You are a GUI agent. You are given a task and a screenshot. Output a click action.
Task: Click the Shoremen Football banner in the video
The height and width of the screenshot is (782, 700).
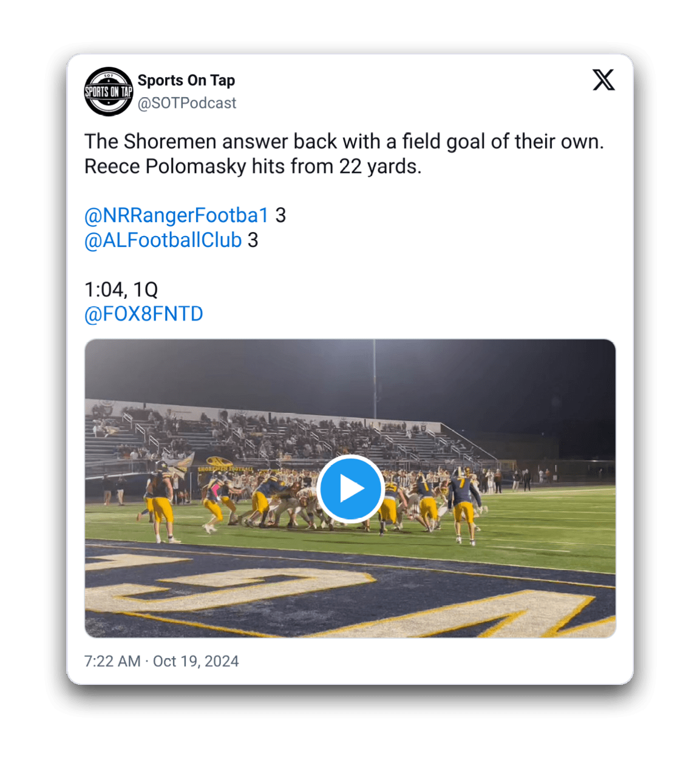click(x=225, y=467)
